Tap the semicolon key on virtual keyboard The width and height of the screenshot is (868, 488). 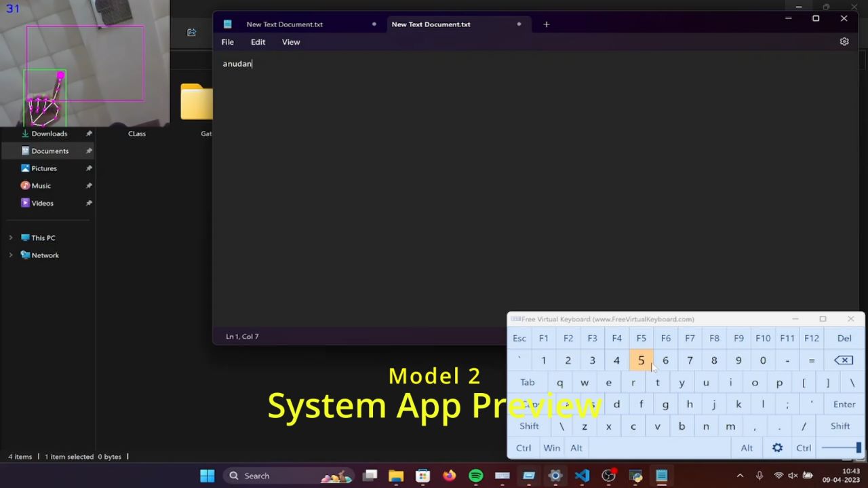(787, 404)
